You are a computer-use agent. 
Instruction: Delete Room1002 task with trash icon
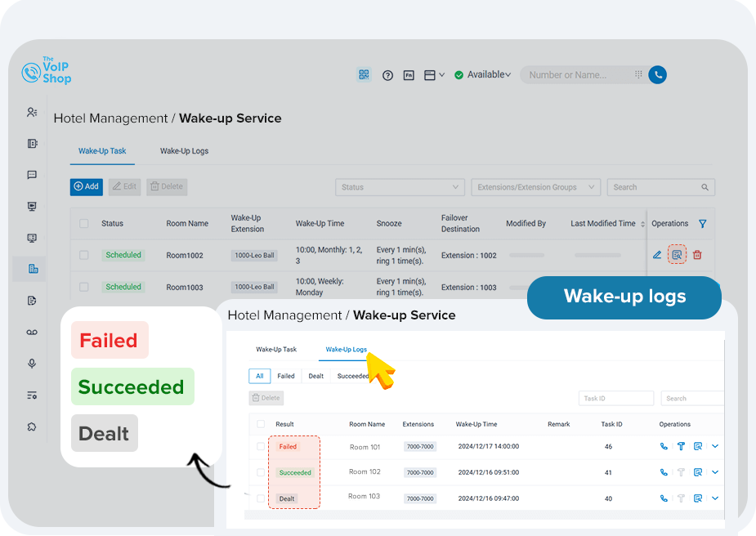pyautogui.click(x=697, y=255)
